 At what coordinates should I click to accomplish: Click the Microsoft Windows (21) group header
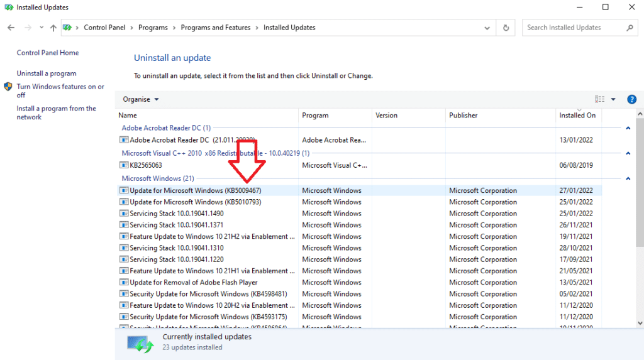pyautogui.click(x=158, y=178)
